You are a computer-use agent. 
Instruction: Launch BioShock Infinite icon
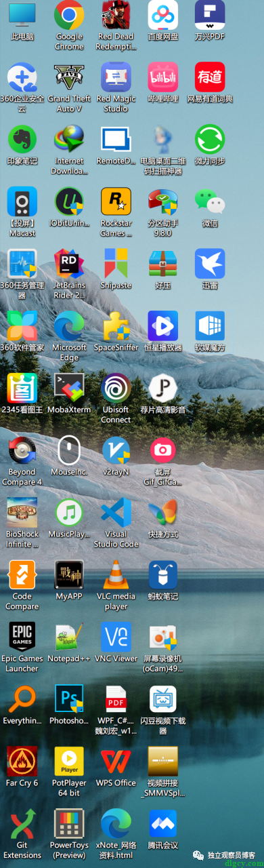[22, 512]
